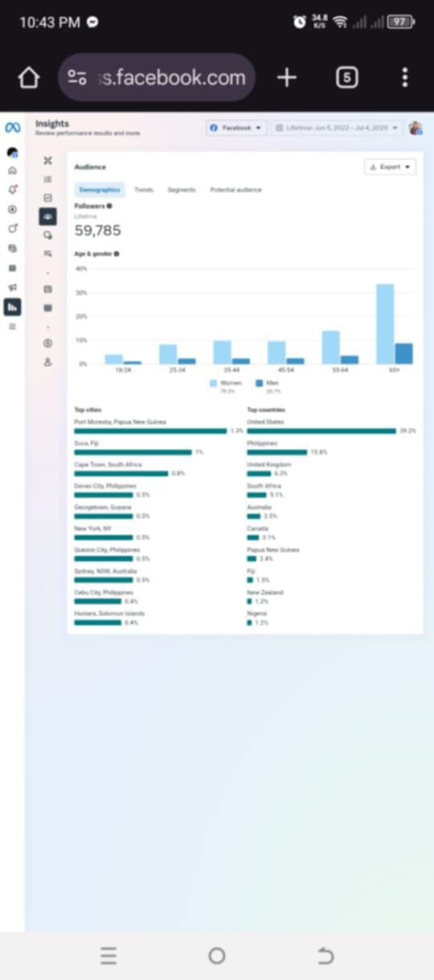
Task: Click the 65+ Women bar in chart
Action: click(385, 324)
